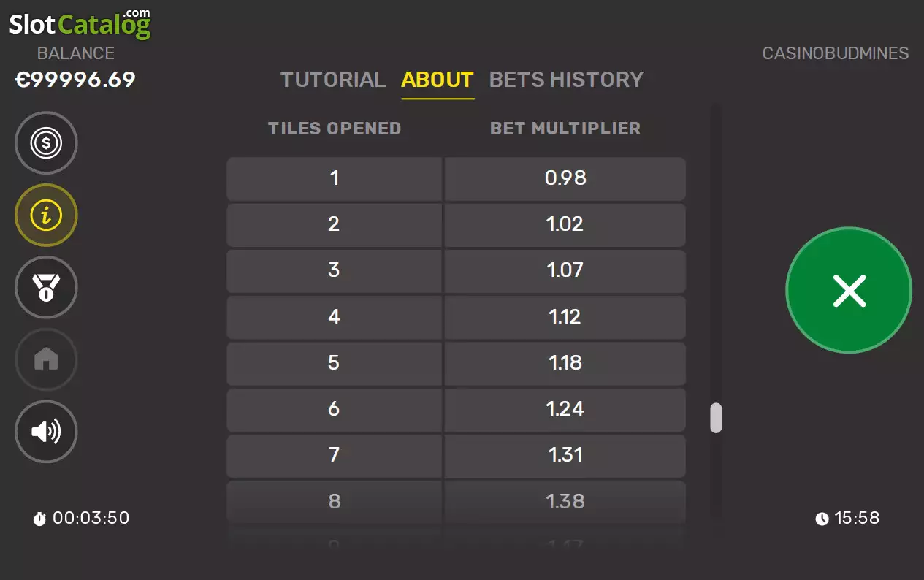The height and width of the screenshot is (580, 924).
Task: Open the Bets History tab
Action: [x=566, y=80]
